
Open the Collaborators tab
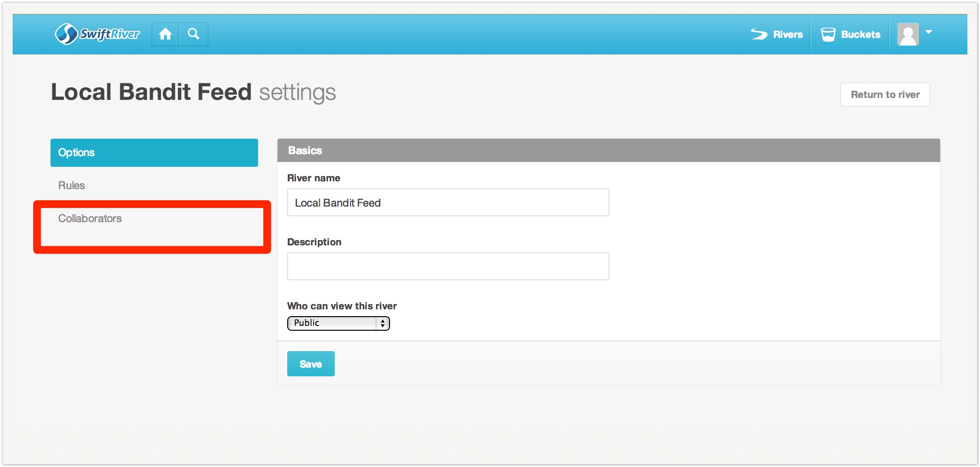[x=90, y=219]
